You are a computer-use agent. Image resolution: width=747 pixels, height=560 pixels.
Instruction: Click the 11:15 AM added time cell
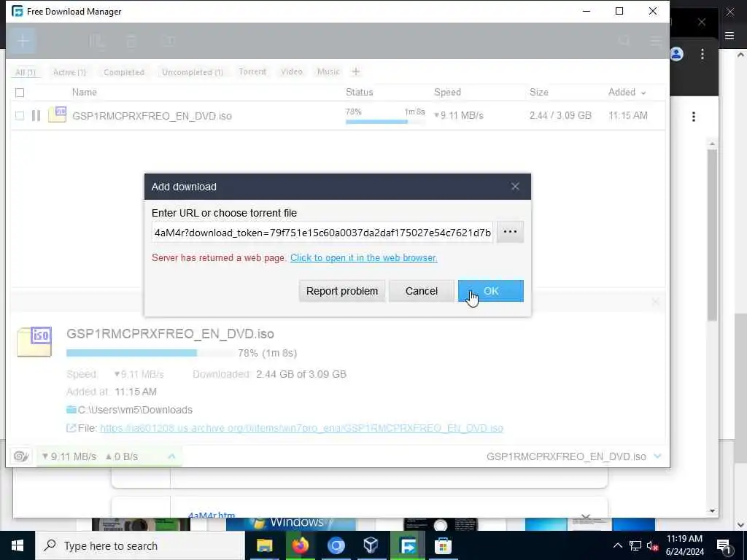628,116
